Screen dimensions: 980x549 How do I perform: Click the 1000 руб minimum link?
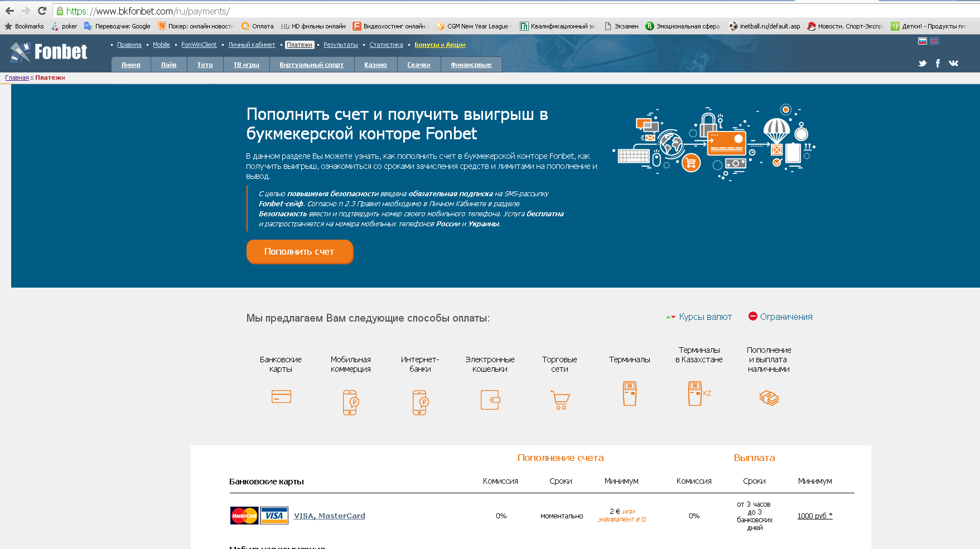(x=815, y=516)
